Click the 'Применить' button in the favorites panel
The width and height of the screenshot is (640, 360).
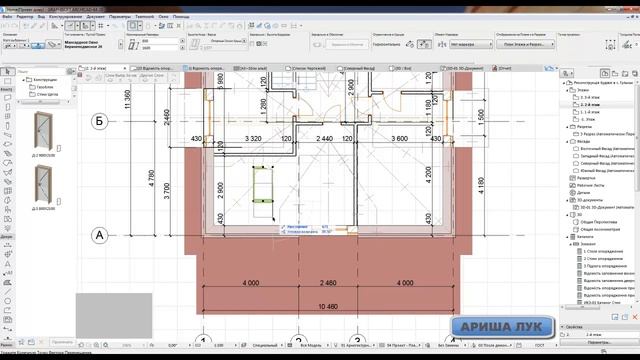tap(62, 342)
